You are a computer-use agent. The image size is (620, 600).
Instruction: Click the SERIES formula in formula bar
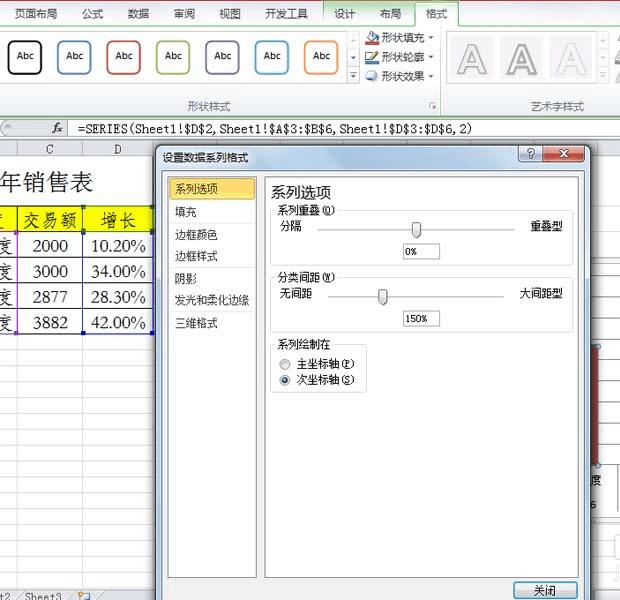click(x=274, y=129)
